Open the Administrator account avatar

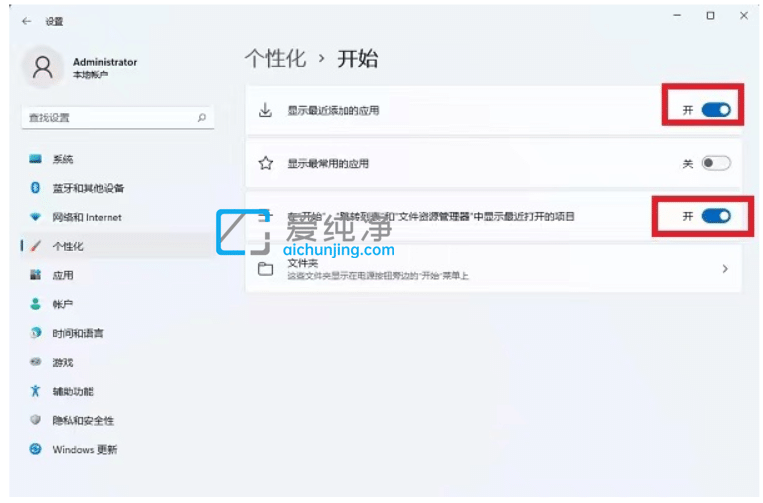tap(43, 67)
